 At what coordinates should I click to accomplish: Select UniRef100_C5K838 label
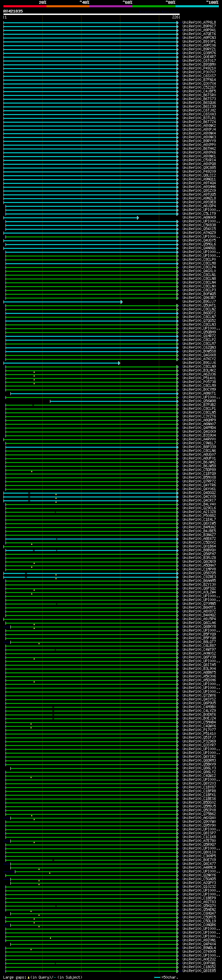click(x=199, y=225)
